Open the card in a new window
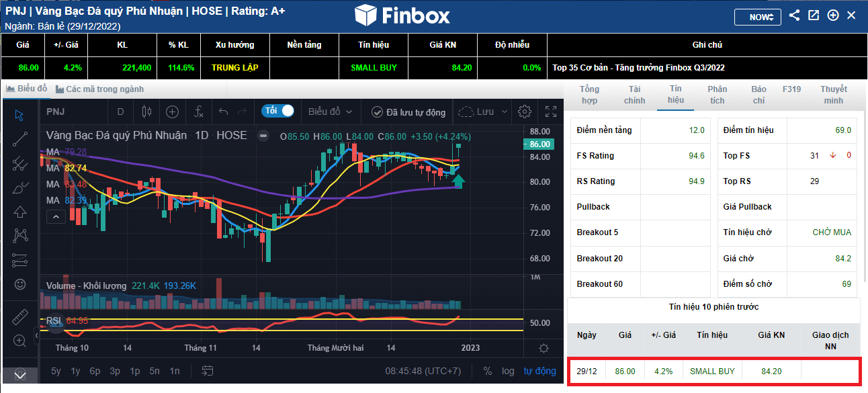This screenshot has height=393, width=868. point(814,15)
